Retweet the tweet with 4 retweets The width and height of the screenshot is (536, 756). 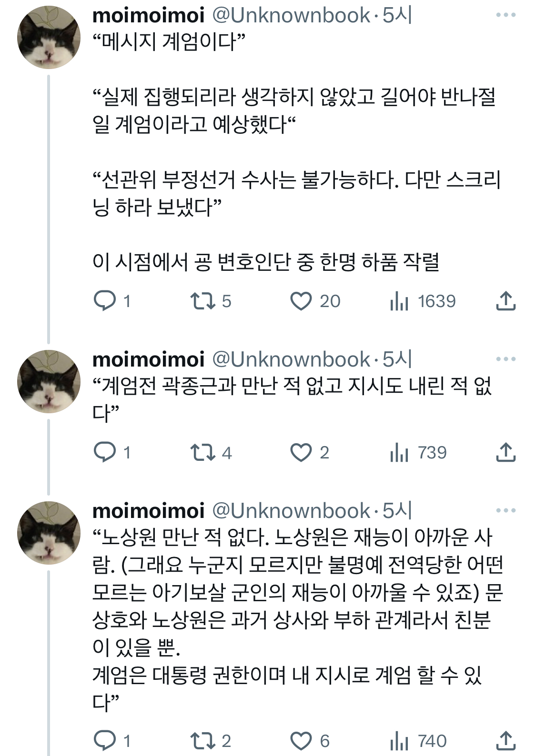tap(202, 452)
